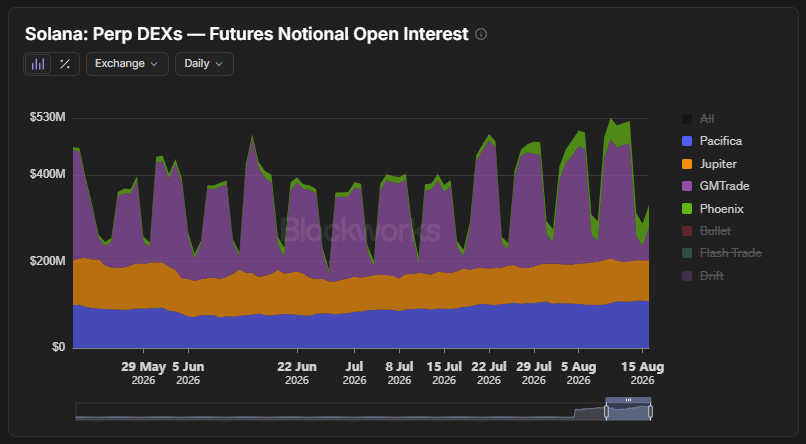Click the 22 Jul 2026 axis label
The width and height of the screenshot is (806, 444).
(x=489, y=373)
